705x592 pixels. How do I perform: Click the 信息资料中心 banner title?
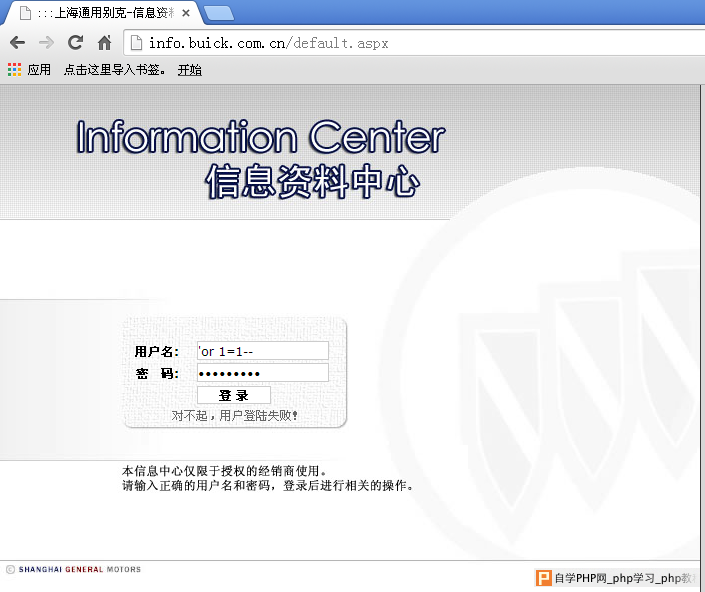click(x=312, y=181)
